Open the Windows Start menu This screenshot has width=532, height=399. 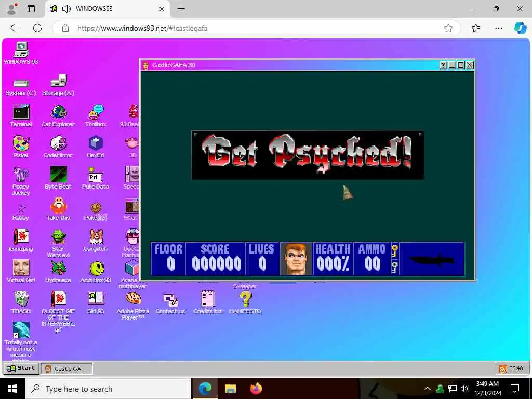(x=12, y=389)
